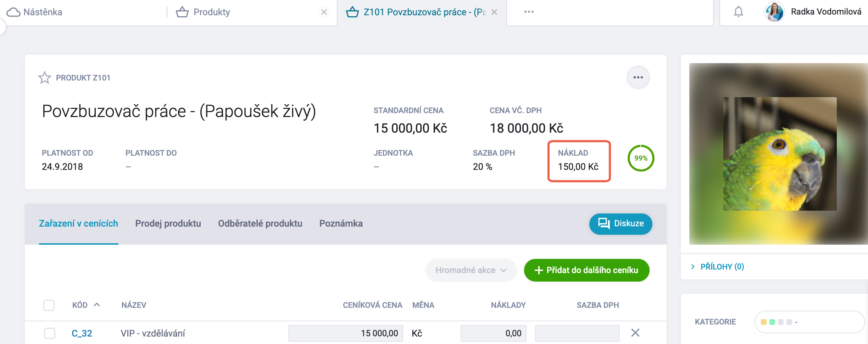Go to Nástěnka cloud tab

pos(34,12)
